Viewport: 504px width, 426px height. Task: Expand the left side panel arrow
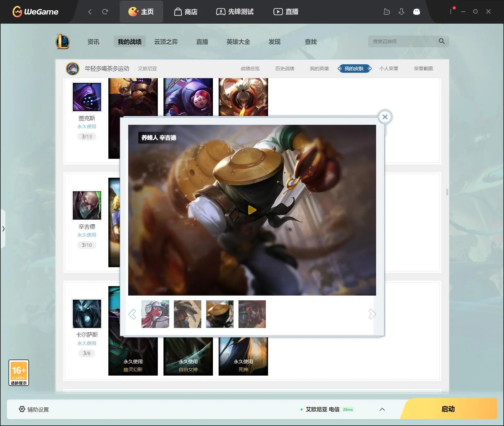[3, 228]
